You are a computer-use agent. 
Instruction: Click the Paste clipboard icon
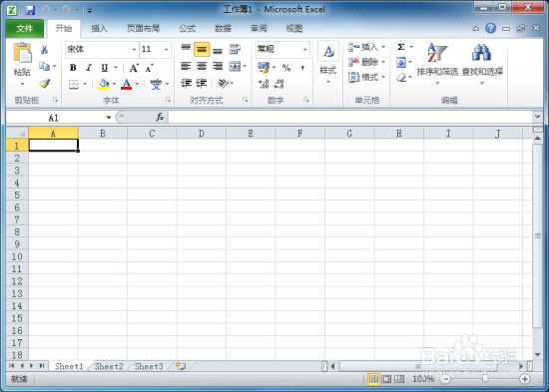coord(22,53)
